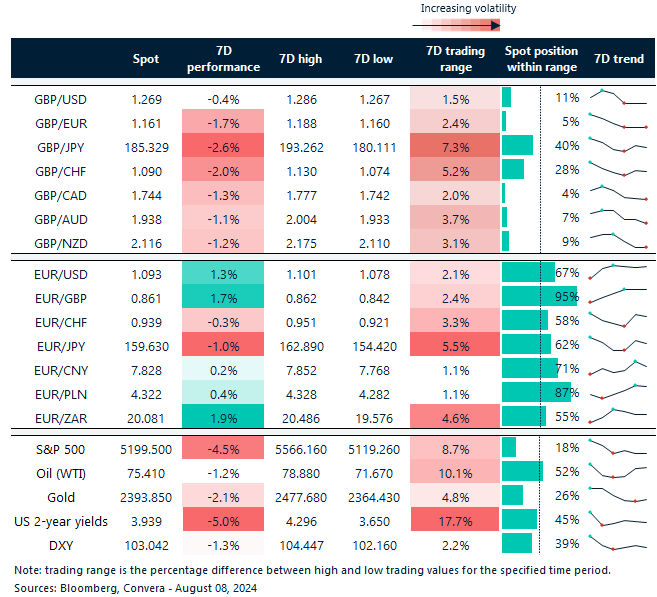Select the Oil (WTI) row label

61,473
